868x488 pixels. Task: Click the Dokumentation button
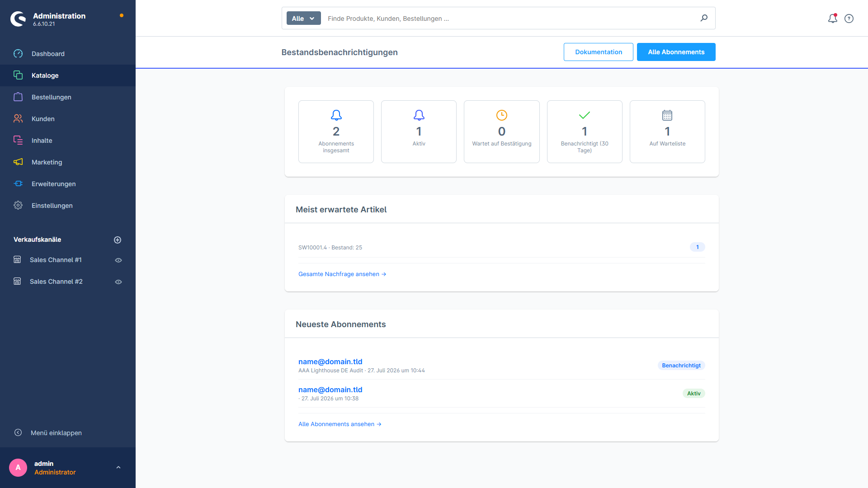point(598,52)
